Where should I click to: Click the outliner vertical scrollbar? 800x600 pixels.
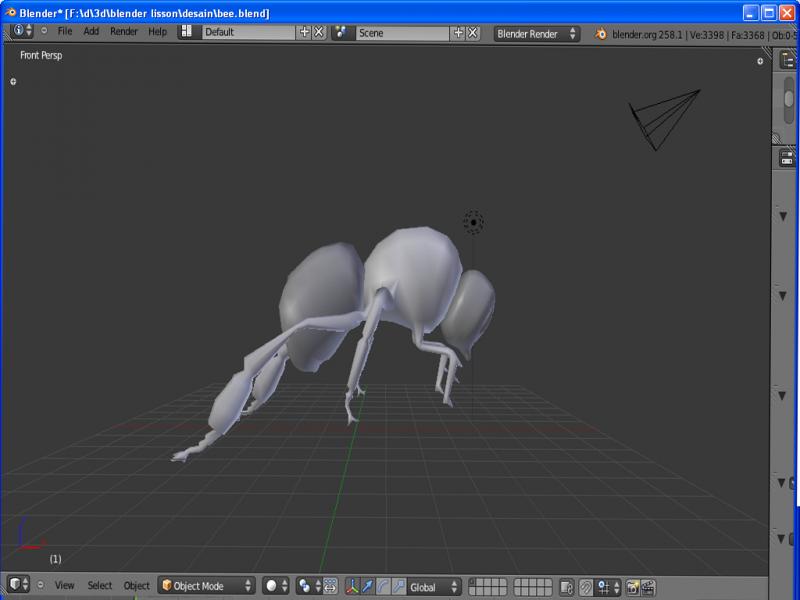[789, 99]
